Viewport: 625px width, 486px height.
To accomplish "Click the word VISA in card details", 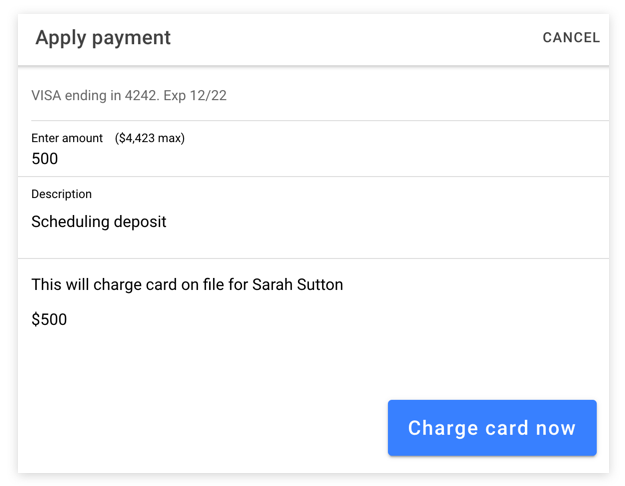I will [x=46, y=95].
